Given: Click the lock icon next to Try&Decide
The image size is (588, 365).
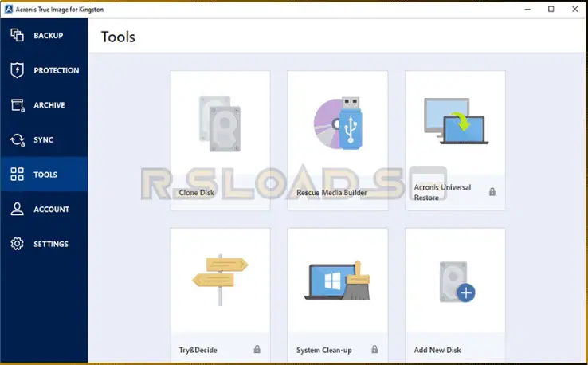Looking at the screenshot, I should 257,349.
